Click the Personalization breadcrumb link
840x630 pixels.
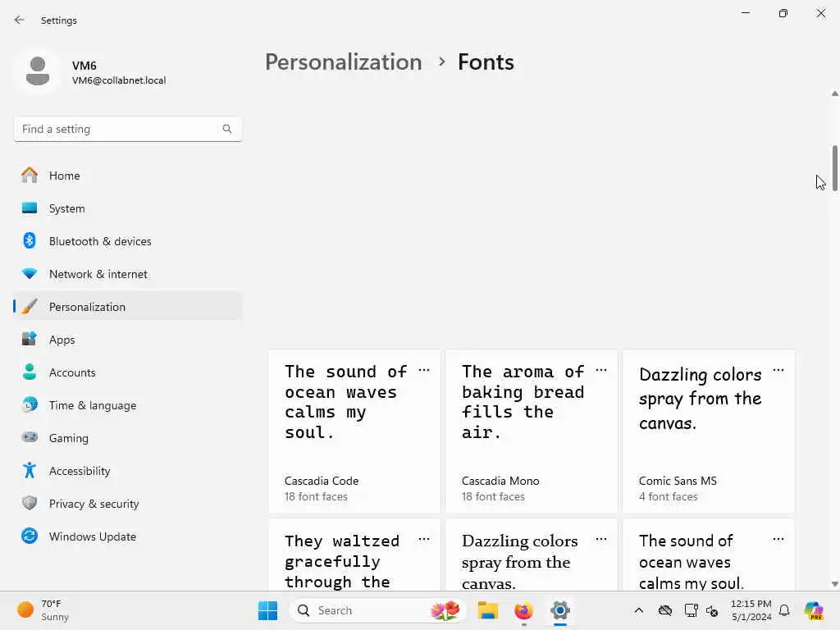[x=344, y=62]
